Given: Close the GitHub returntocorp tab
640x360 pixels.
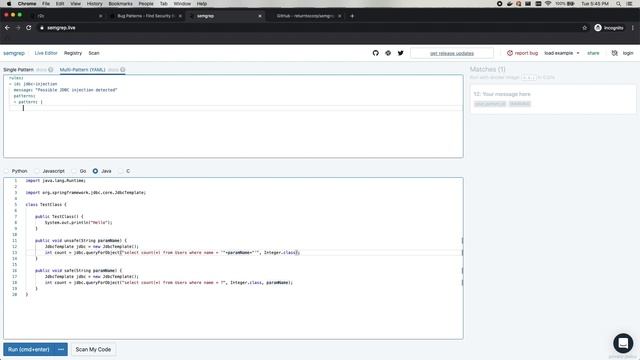Looking at the screenshot, I should pos(339,16).
